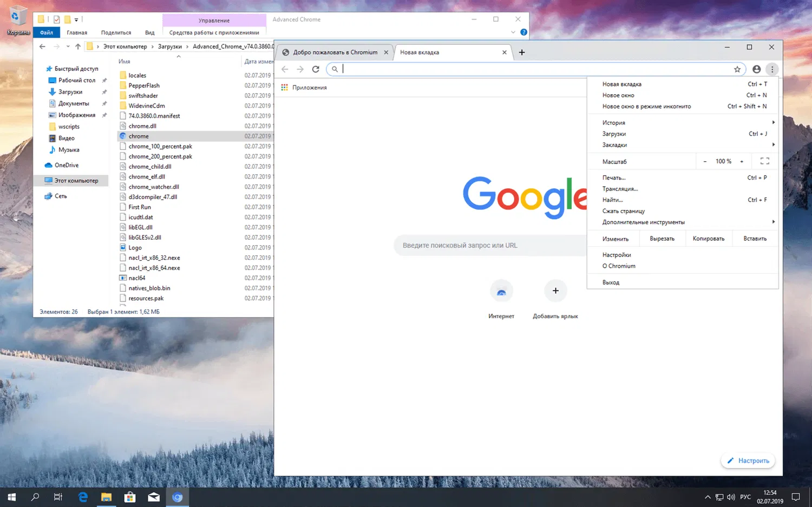812x507 pixels.
Task: Launch Microsoft Edge from the taskbar
Action: [x=83, y=497]
